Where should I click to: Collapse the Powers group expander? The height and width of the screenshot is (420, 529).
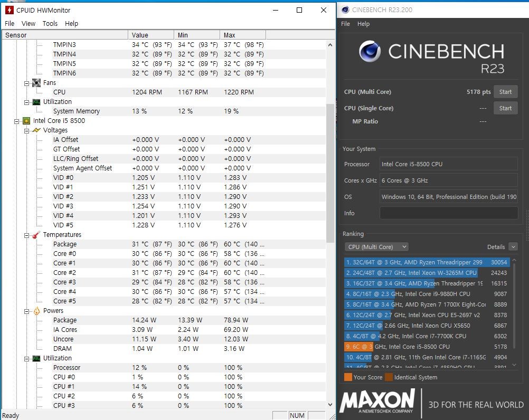(26, 311)
